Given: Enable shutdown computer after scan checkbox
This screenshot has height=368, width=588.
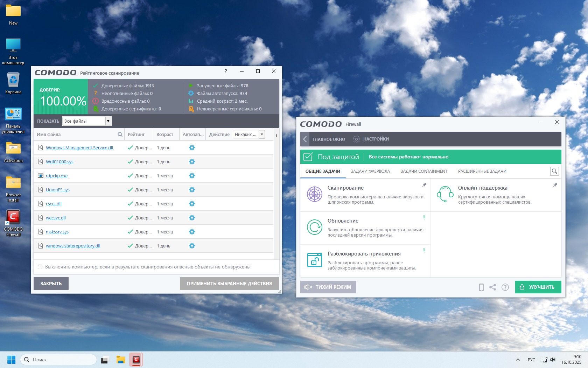Looking at the screenshot, I should click(40, 267).
